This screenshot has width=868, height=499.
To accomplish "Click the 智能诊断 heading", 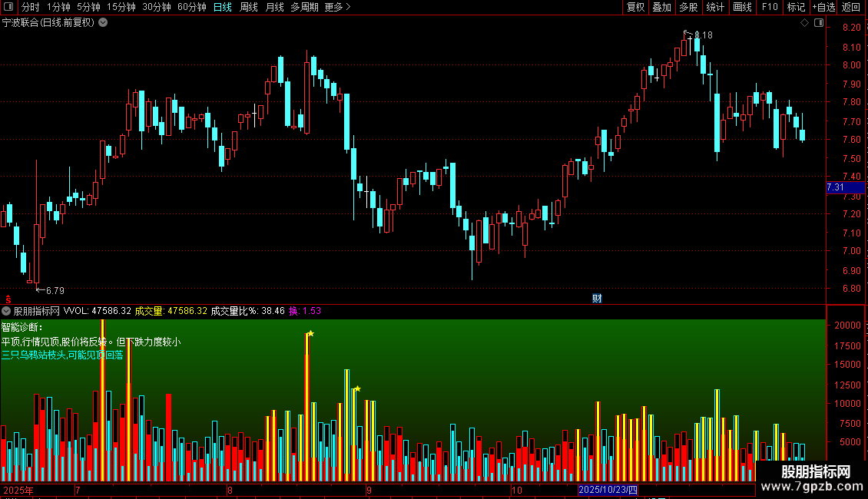I will click(x=22, y=328).
